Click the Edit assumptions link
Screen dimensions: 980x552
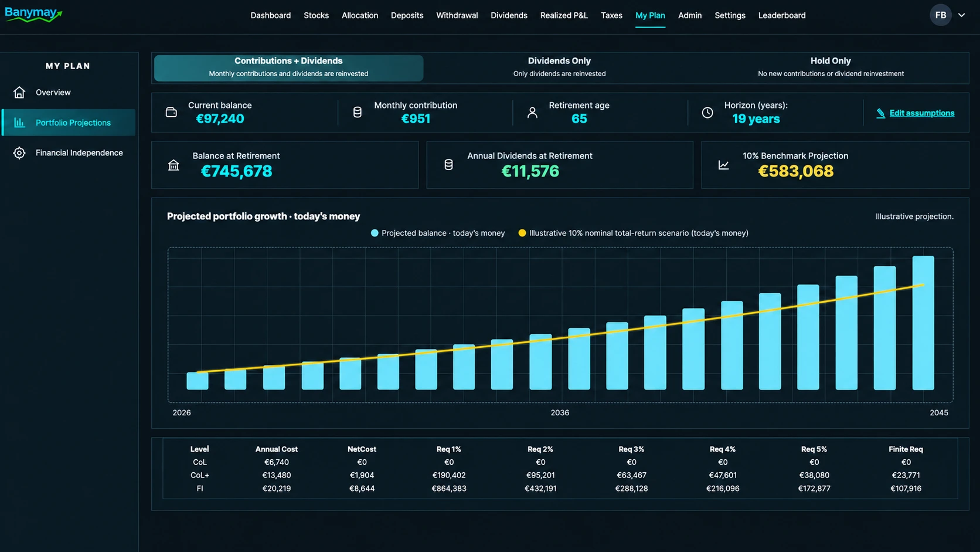pyautogui.click(x=921, y=113)
